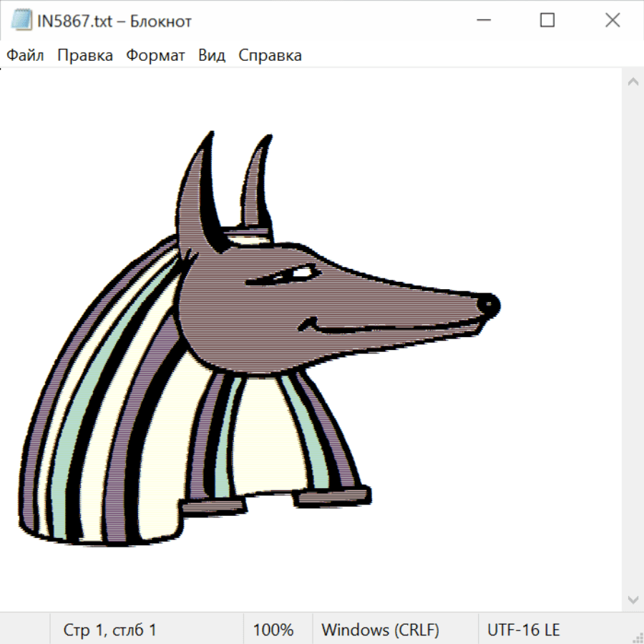Screen dimensions: 644x644
Task: Close the IN5867.txt Notepad window
Action: tap(613, 21)
